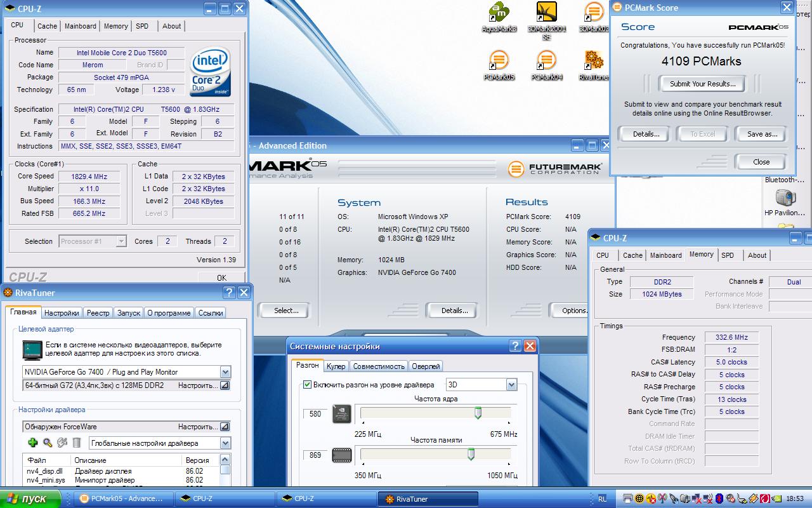Viewport: 812px width, 508px height.
Task: Click the Core Speed value 1829.4 MHz
Action: point(89,177)
